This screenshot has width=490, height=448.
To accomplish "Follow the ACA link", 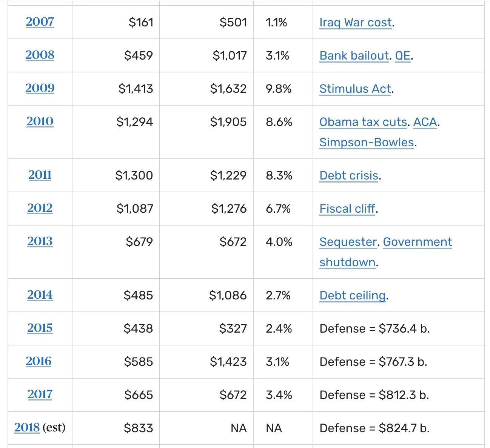I will [425, 122].
